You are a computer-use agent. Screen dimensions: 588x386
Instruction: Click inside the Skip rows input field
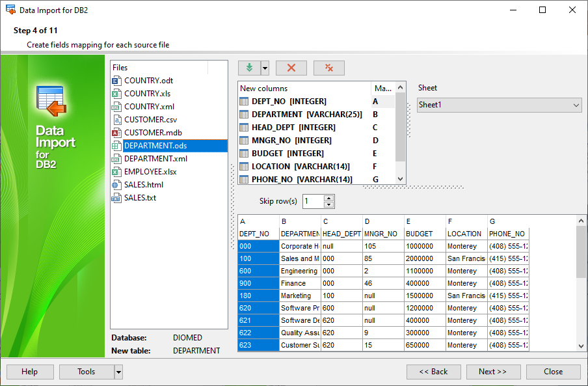point(312,202)
